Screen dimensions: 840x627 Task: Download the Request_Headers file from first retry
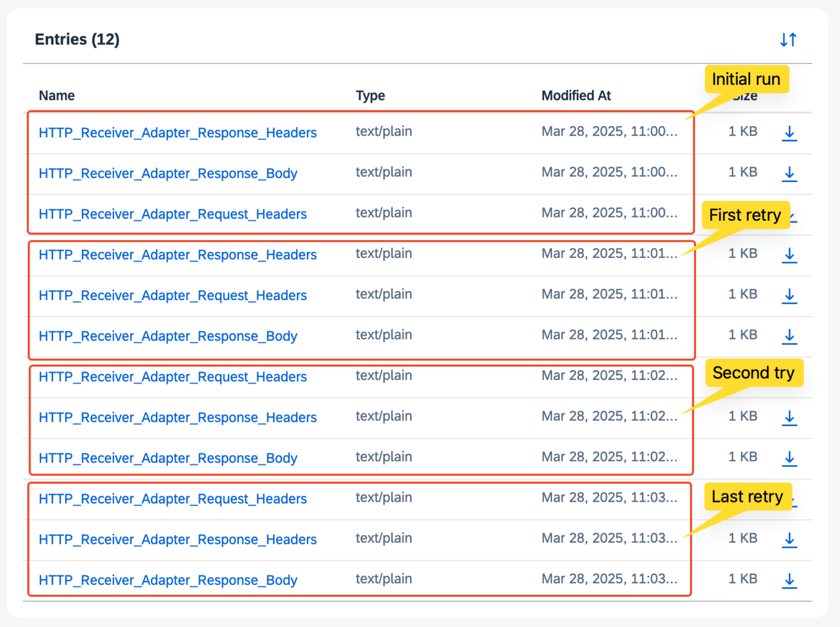click(x=789, y=296)
